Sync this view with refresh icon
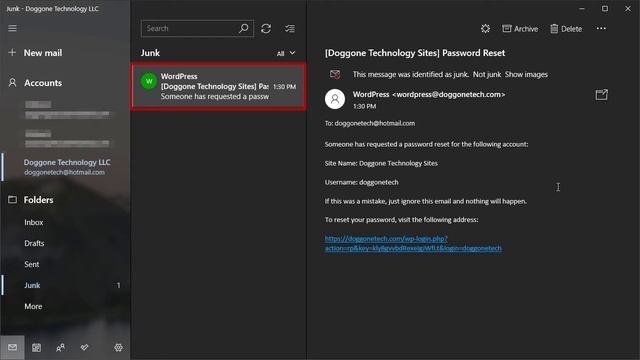Image resolution: width=640 pixels, height=360 pixels. click(266, 29)
